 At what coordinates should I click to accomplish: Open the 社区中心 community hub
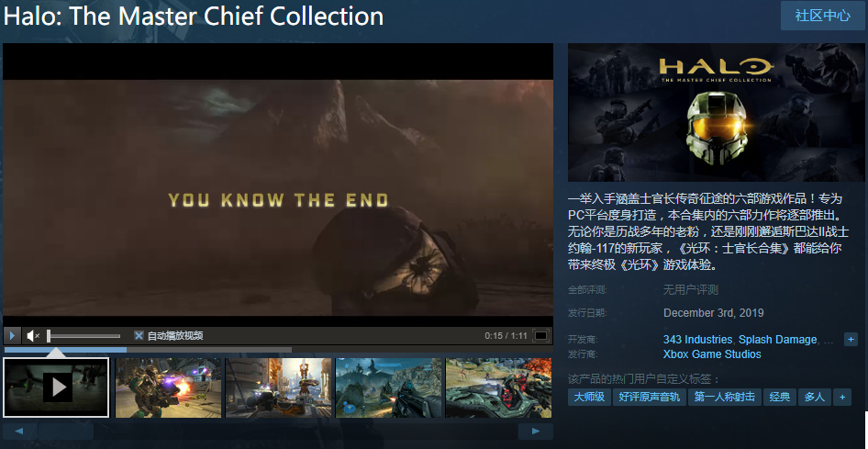click(x=823, y=16)
